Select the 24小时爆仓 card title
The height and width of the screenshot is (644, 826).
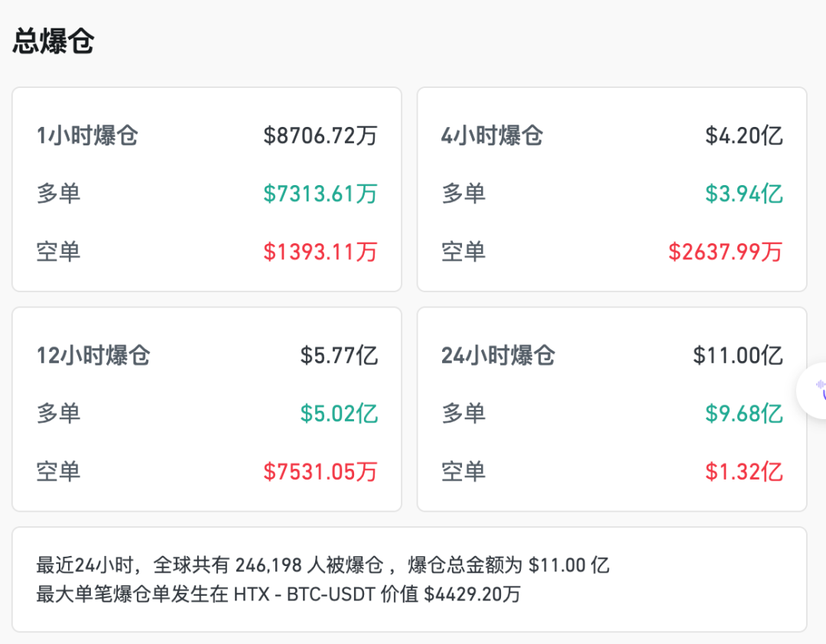click(x=498, y=356)
